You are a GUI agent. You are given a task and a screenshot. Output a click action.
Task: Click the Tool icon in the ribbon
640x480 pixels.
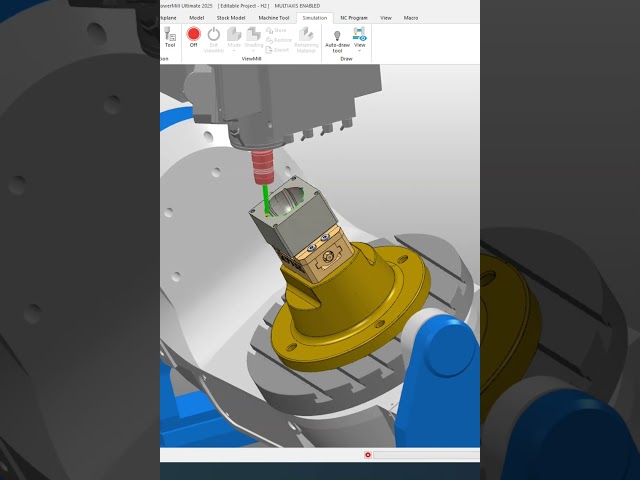pyautogui.click(x=170, y=37)
